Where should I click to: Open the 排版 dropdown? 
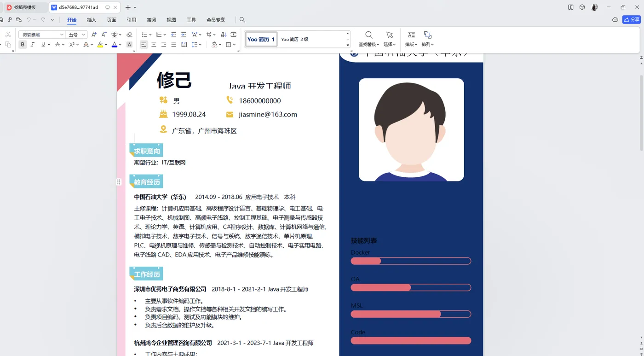click(x=411, y=45)
